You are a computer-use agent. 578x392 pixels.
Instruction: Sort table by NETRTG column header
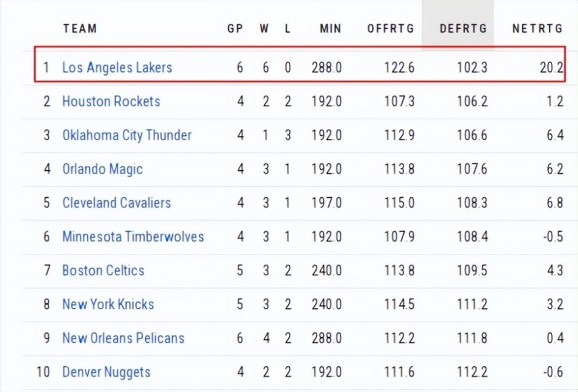pyautogui.click(x=537, y=28)
